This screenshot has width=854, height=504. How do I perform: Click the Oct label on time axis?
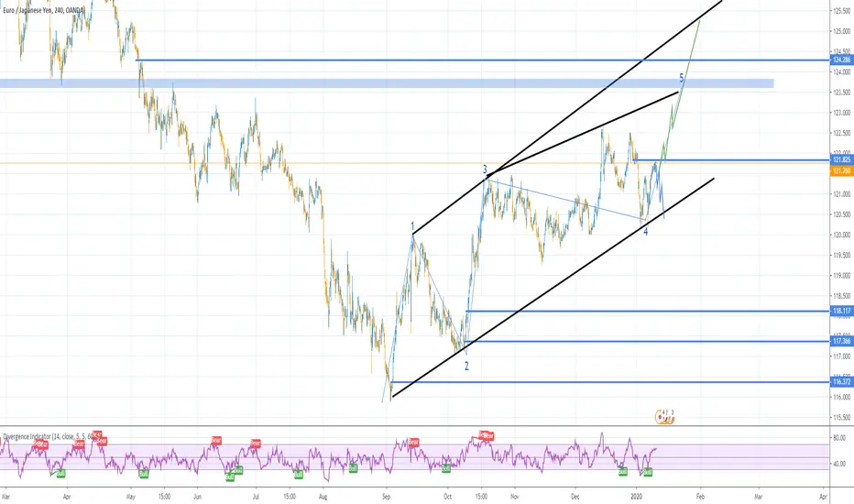click(x=448, y=497)
